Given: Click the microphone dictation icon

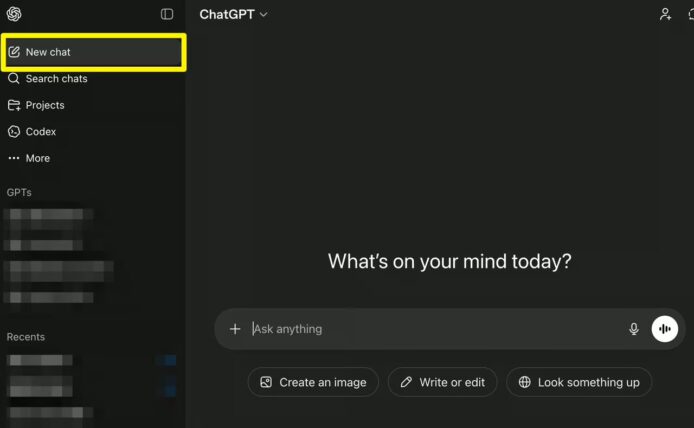Looking at the screenshot, I should [633, 329].
